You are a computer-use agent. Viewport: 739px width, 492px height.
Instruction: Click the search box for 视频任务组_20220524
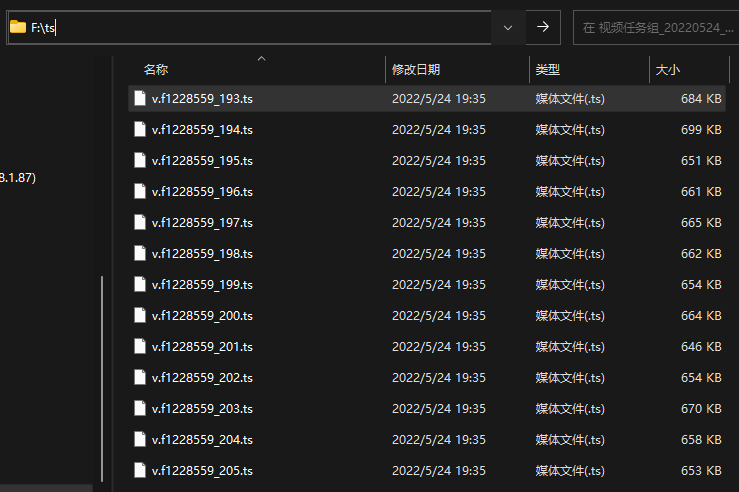coord(657,28)
